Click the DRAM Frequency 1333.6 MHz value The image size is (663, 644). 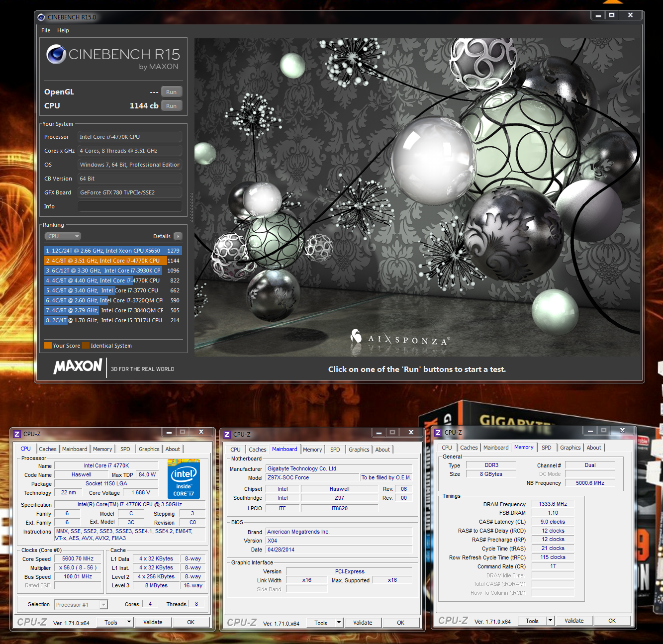(x=553, y=504)
